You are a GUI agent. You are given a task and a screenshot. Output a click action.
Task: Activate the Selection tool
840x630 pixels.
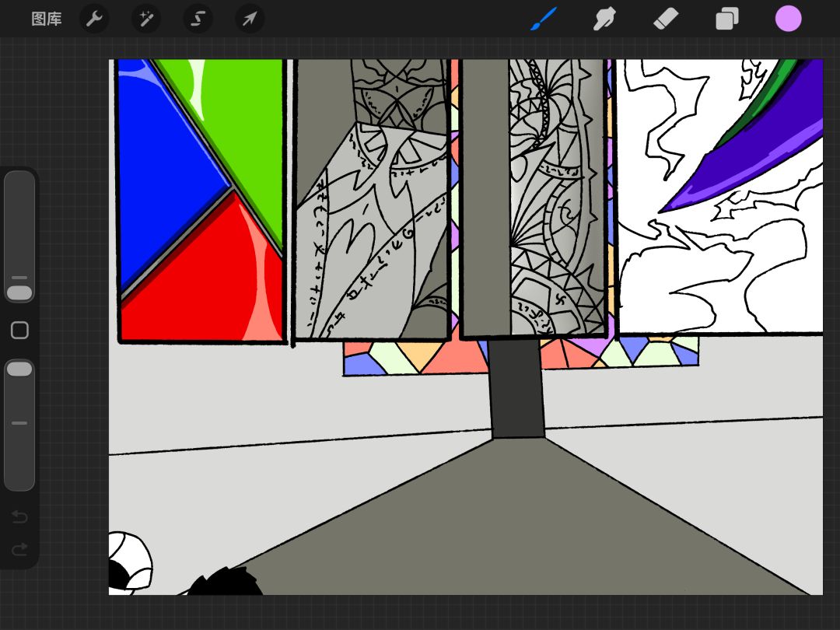(198, 19)
